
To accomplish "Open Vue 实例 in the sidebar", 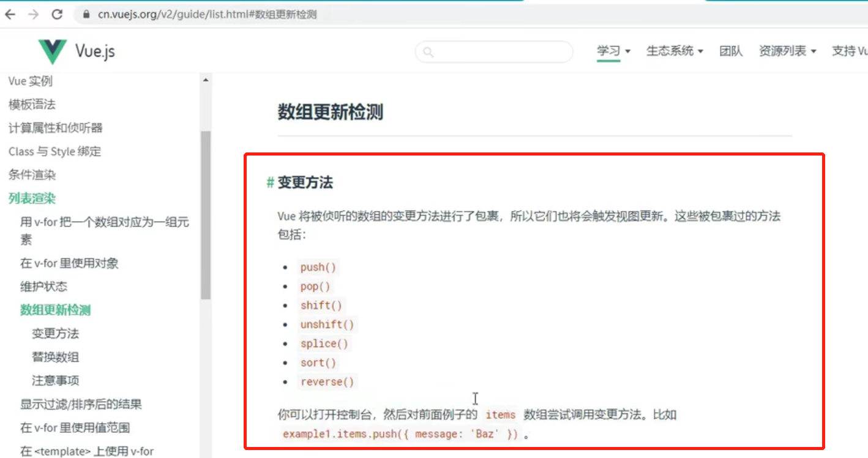I will (31, 81).
